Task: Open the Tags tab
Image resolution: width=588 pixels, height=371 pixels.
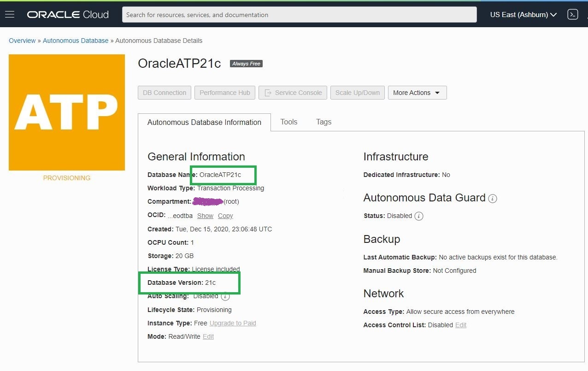Action: point(323,122)
